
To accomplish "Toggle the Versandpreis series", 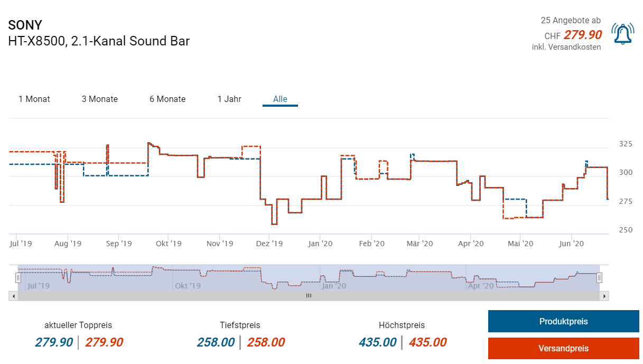I will click(x=563, y=348).
